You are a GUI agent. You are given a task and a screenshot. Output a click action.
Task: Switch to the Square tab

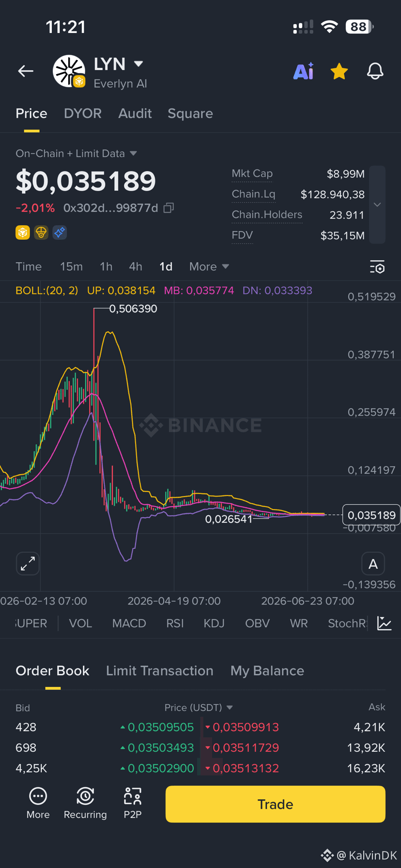pos(190,113)
